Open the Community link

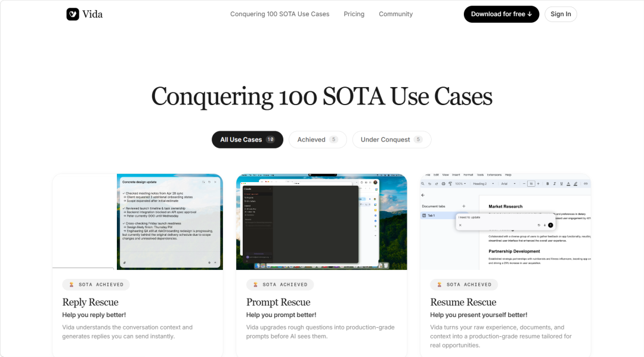coord(395,14)
